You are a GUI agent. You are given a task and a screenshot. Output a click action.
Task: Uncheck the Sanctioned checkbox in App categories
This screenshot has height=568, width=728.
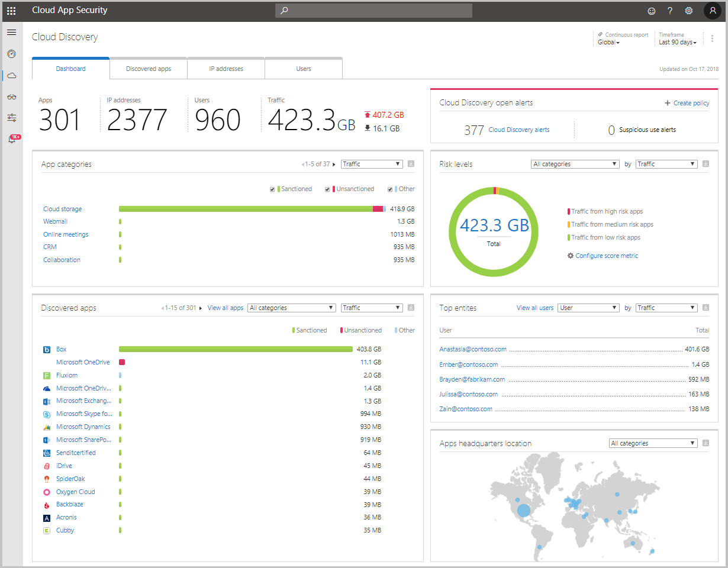click(272, 189)
